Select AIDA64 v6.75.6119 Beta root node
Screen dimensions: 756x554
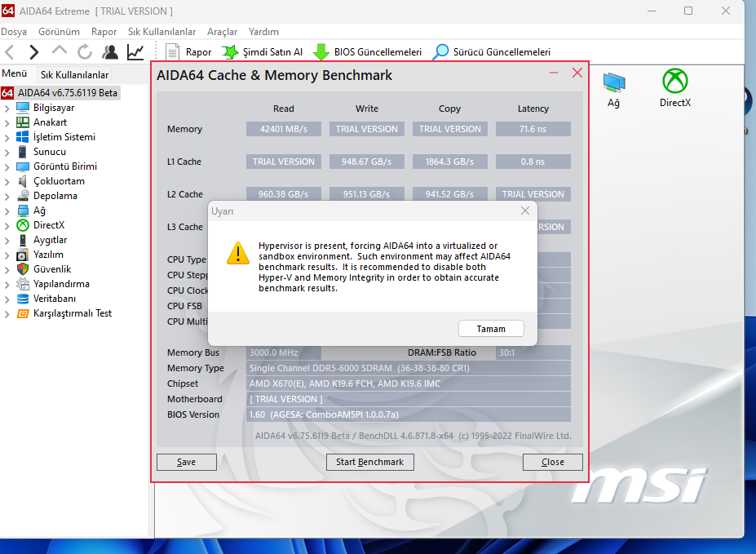pos(68,92)
